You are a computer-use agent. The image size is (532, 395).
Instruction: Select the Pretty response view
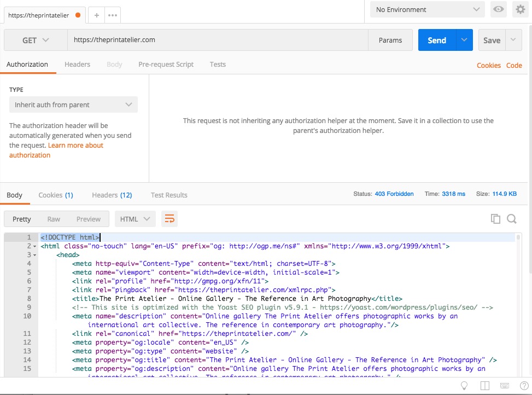tap(21, 218)
